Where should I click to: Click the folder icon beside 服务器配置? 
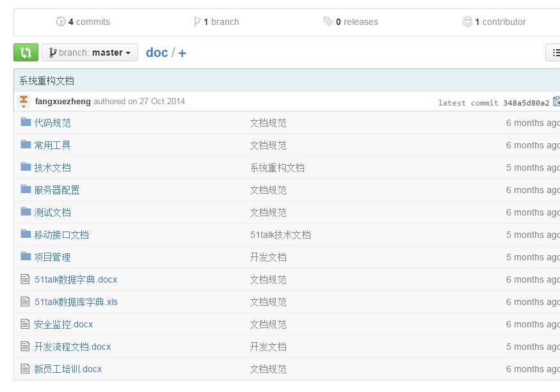point(26,189)
